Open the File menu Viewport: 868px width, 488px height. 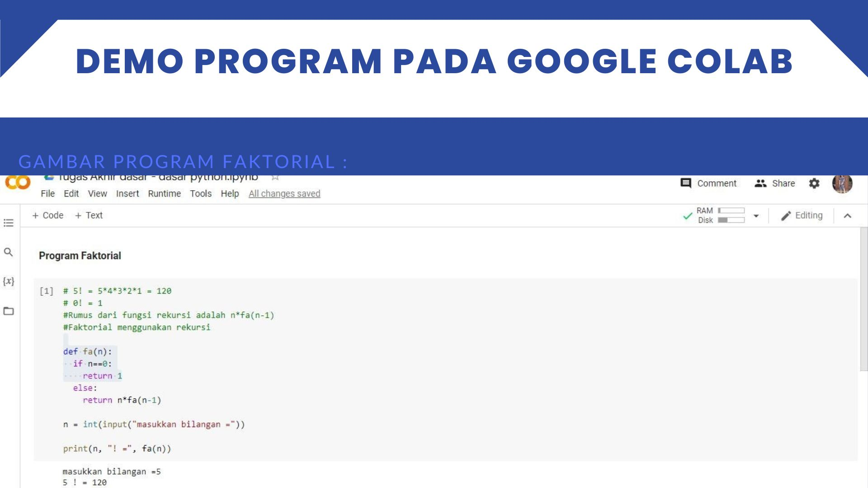pyautogui.click(x=47, y=193)
